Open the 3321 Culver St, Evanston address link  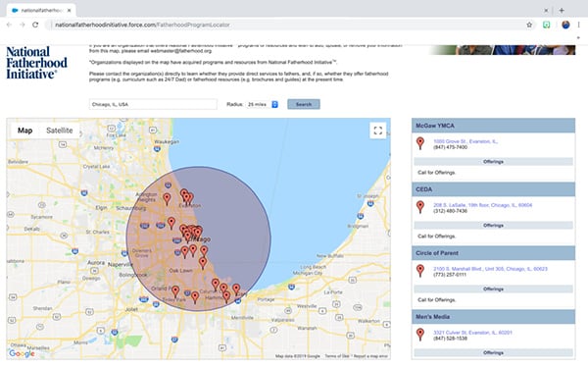[x=472, y=333]
